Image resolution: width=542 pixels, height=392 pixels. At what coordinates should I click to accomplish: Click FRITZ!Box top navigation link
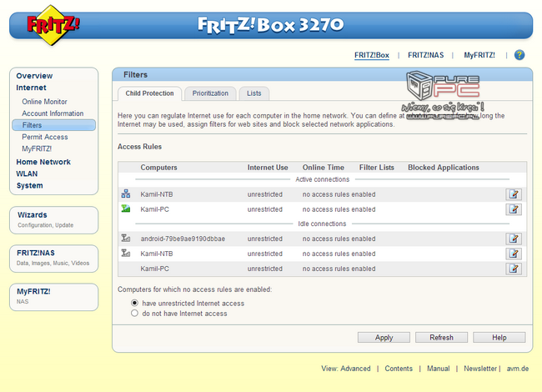(x=372, y=55)
